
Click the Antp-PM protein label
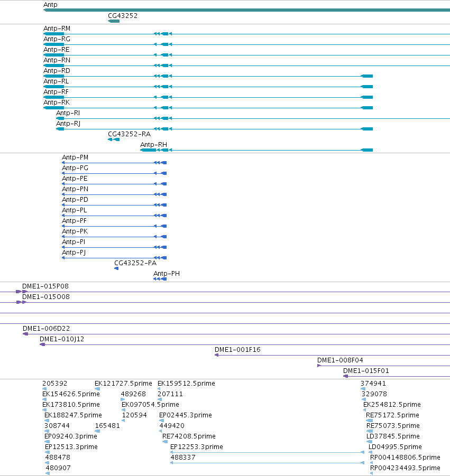(x=76, y=157)
